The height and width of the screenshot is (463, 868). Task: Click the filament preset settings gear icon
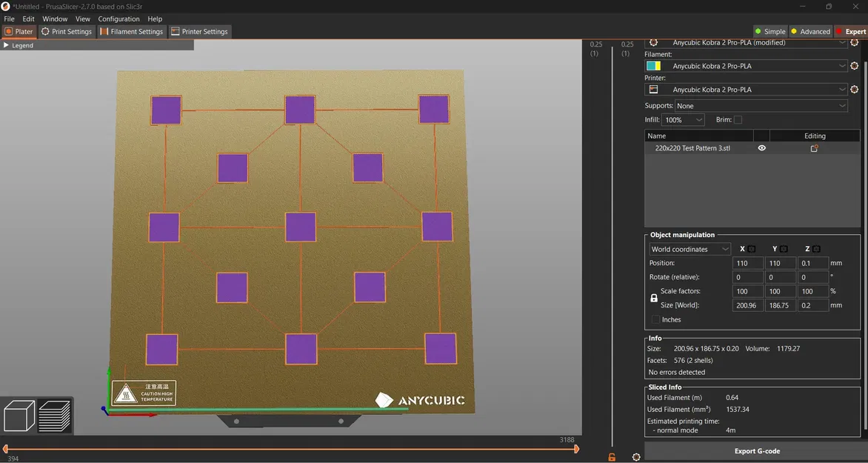point(854,66)
